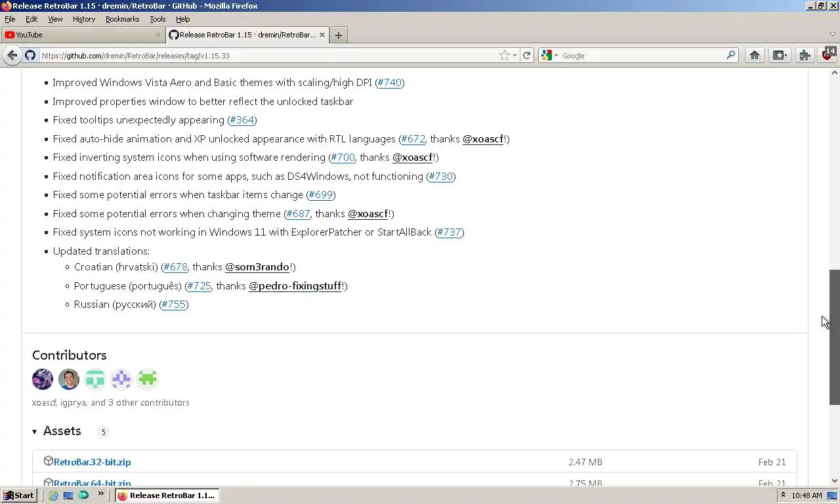
Task: Click the Assets count badge 5
Action: pos(103,432)
